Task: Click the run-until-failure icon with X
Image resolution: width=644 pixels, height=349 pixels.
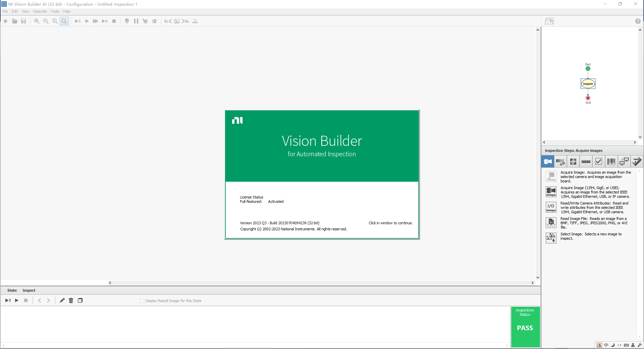Action: point(105,21)
